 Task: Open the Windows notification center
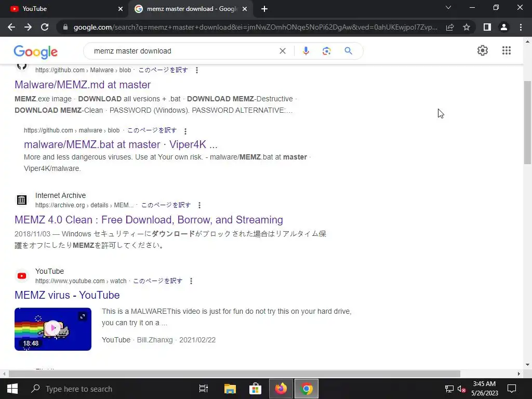[x=512, y=389]
